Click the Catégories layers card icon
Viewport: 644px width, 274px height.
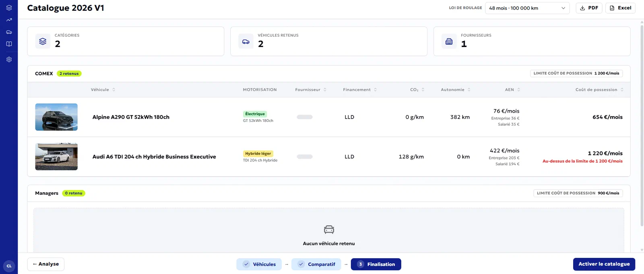(x=43, y=41)
